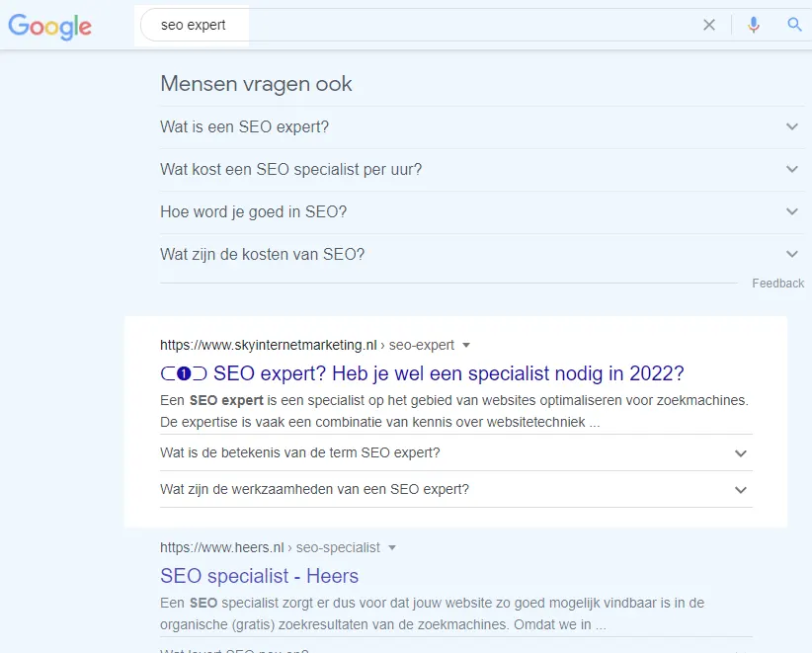Clear the search query with the X icon
This screenshot has height=653, width=812.
click(709, 25)
